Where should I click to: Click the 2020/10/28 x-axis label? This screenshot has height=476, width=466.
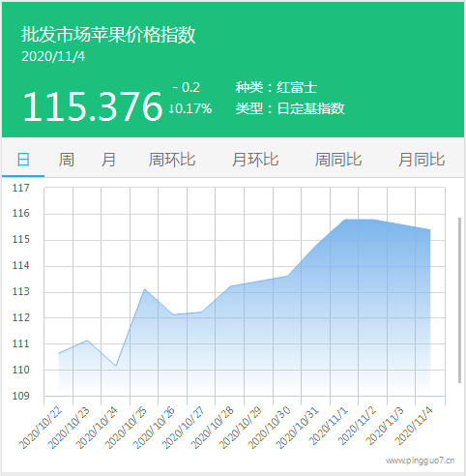point(212,428)
